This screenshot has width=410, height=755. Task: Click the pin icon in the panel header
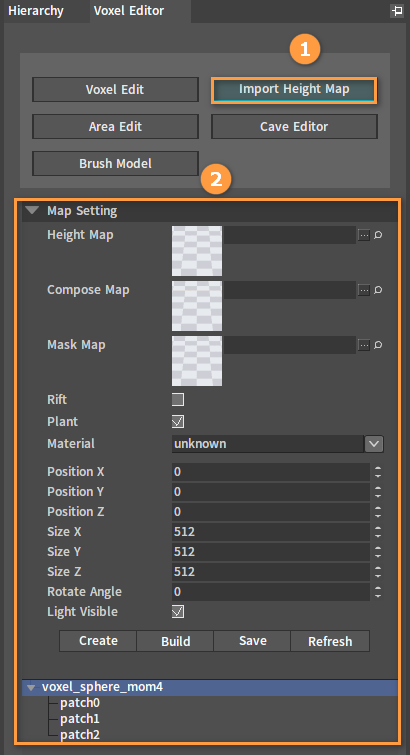[397, 11]
